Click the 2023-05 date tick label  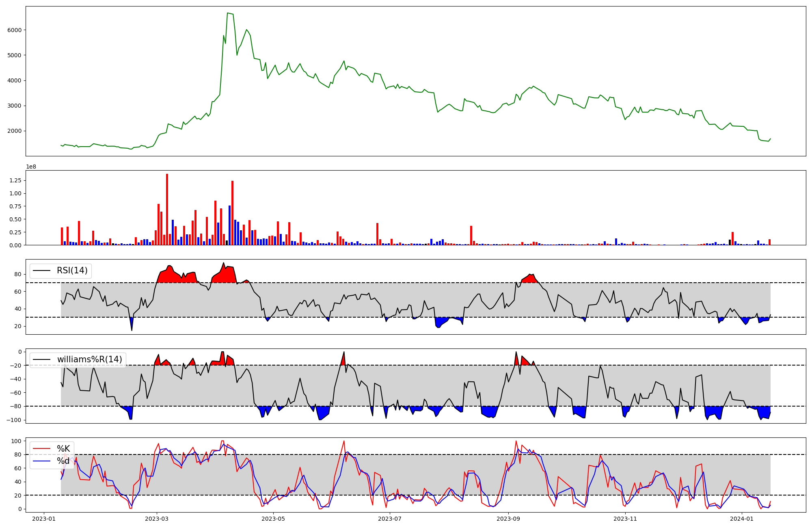[x=273, y=519]
